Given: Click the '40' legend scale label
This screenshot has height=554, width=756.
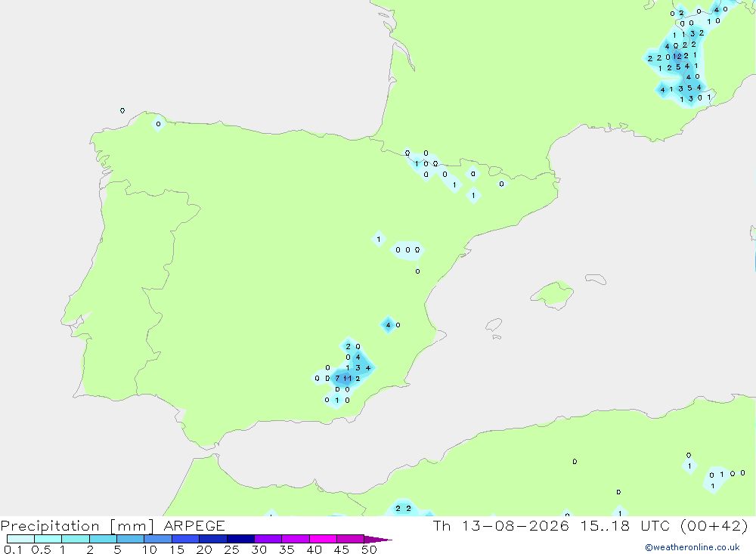Looking at the screenshot, I should click(314, 549).
